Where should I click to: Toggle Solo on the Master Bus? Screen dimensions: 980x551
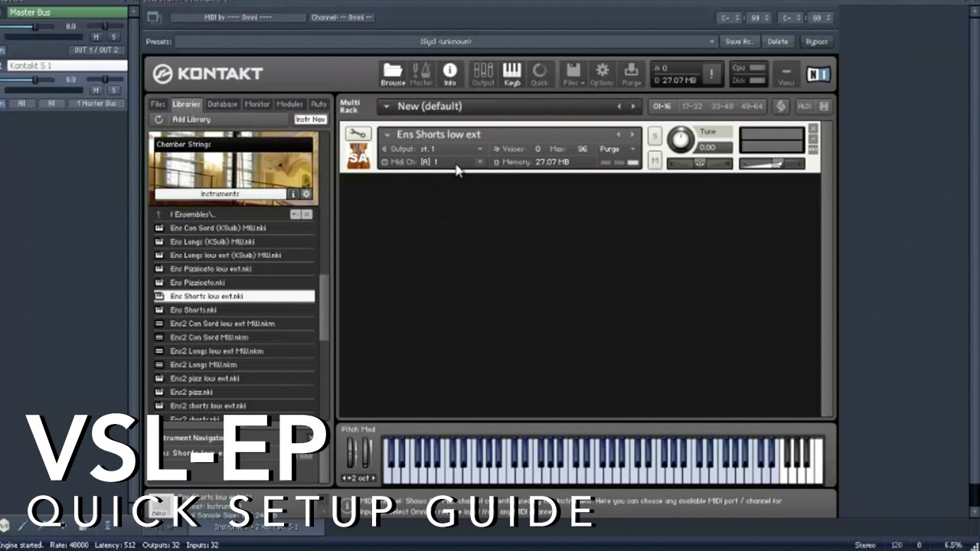tap(113, 37)
